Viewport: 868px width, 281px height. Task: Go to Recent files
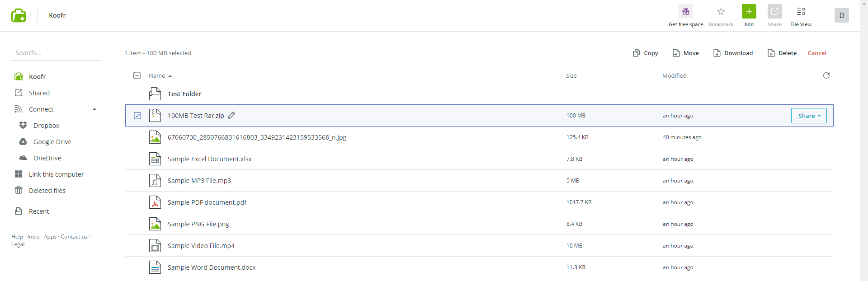click(39, 211)
